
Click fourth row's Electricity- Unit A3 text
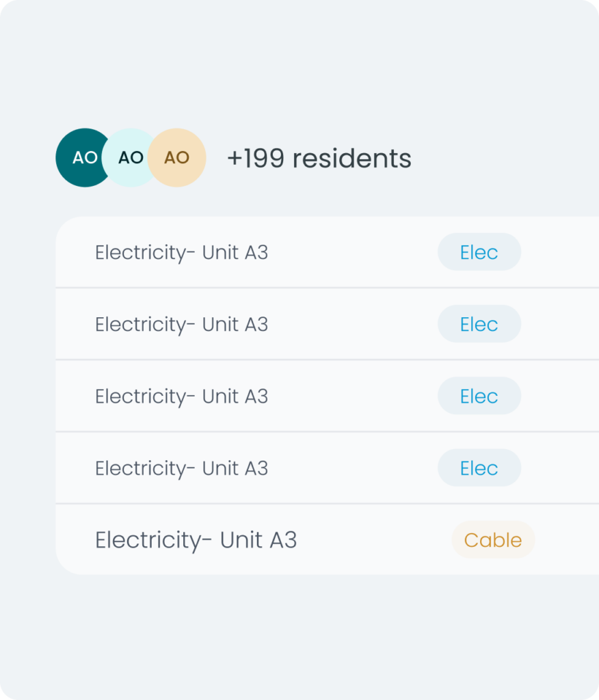(x=181, y=468)
